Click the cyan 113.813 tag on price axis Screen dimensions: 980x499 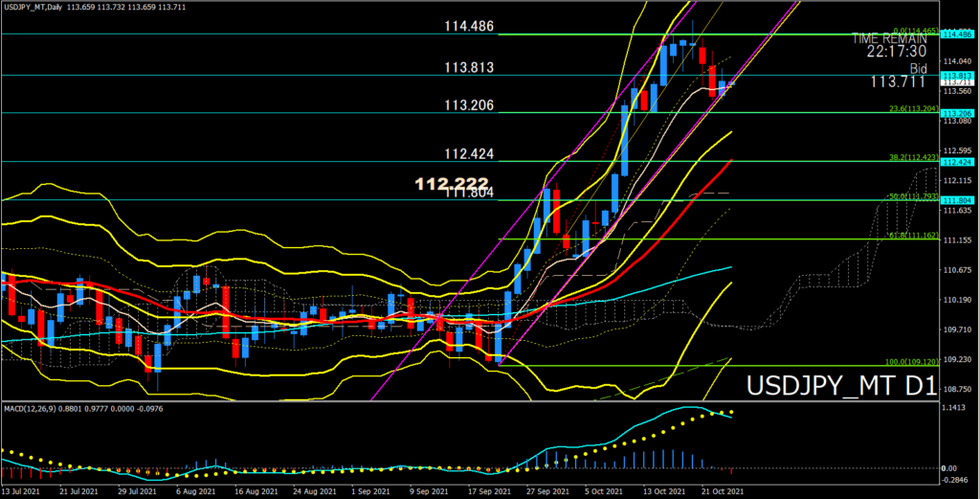956,76
